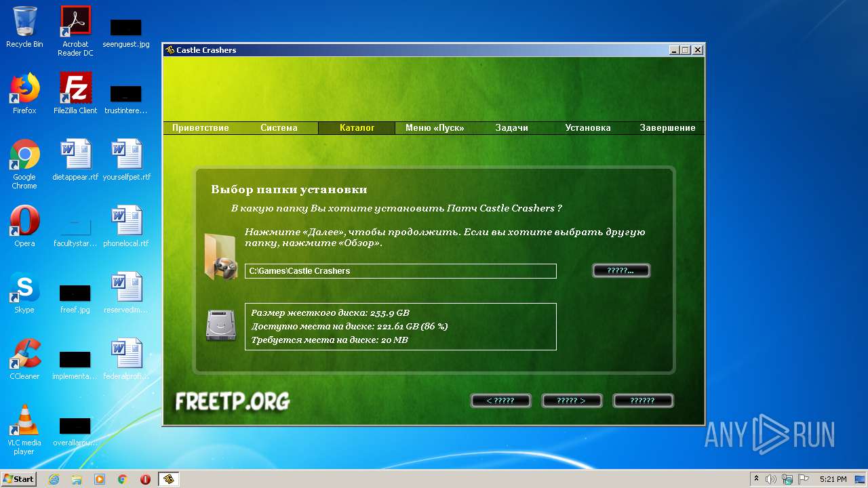Open Chrome from the taskbar
The image size is (868, 488).
(x=122, y=479)
